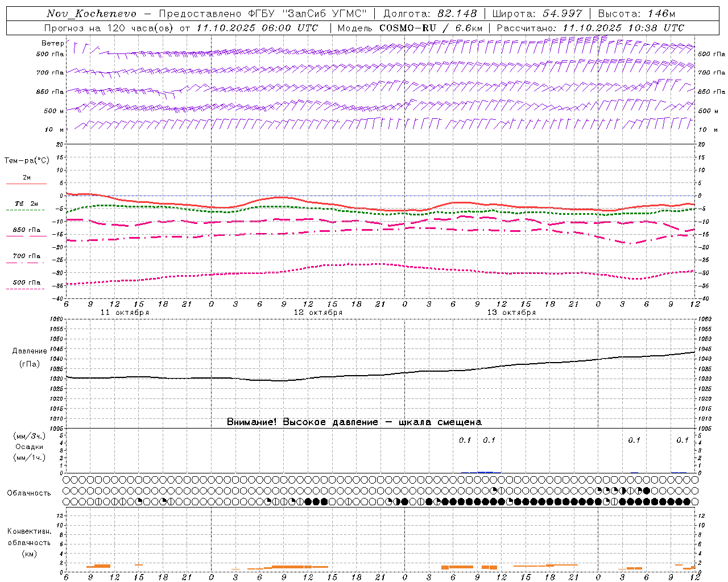Click the '(км)' unit label for convective cloudiness
The width and height of the screenshot is (728, 582).
[x=29, y=554]
